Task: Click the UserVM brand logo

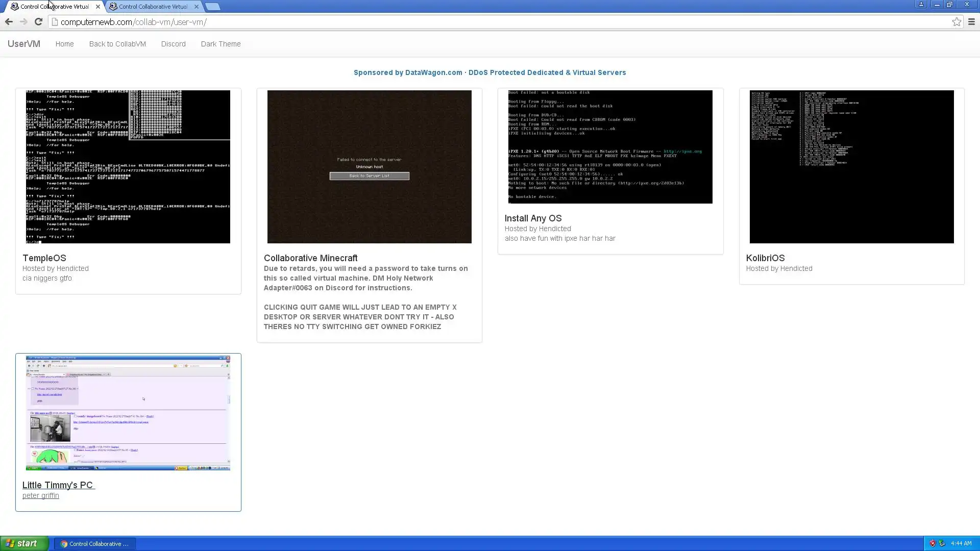Action: click(x=23, y=44)
